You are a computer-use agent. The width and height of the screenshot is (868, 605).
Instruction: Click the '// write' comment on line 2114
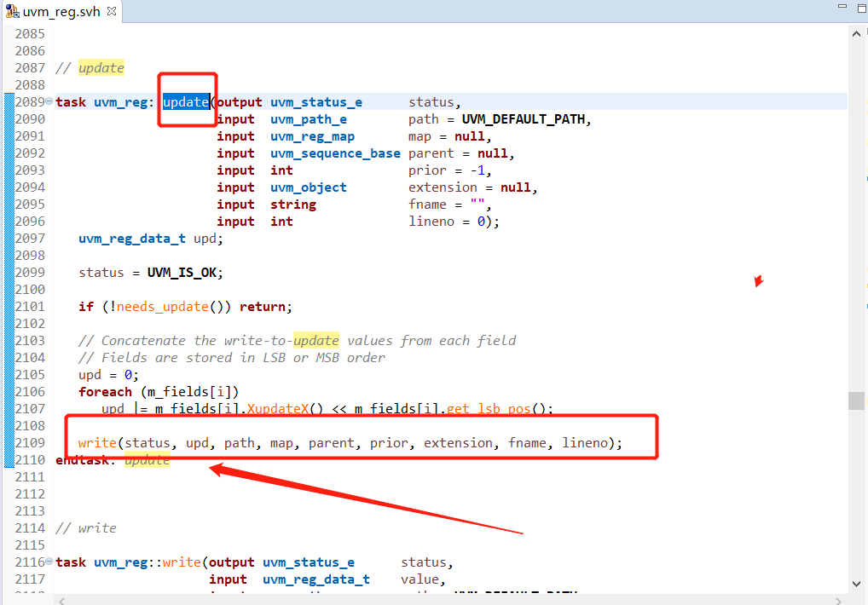coord(86,528)
